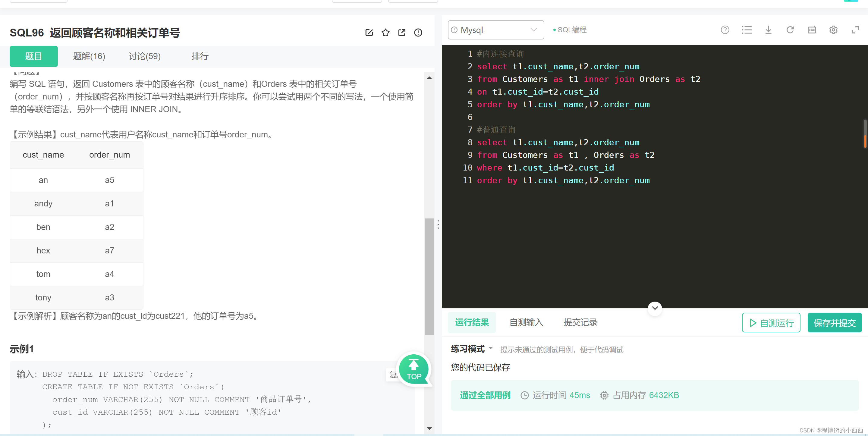
Task: Click the report info icon beside the title
Action: [x=418, y=33]
